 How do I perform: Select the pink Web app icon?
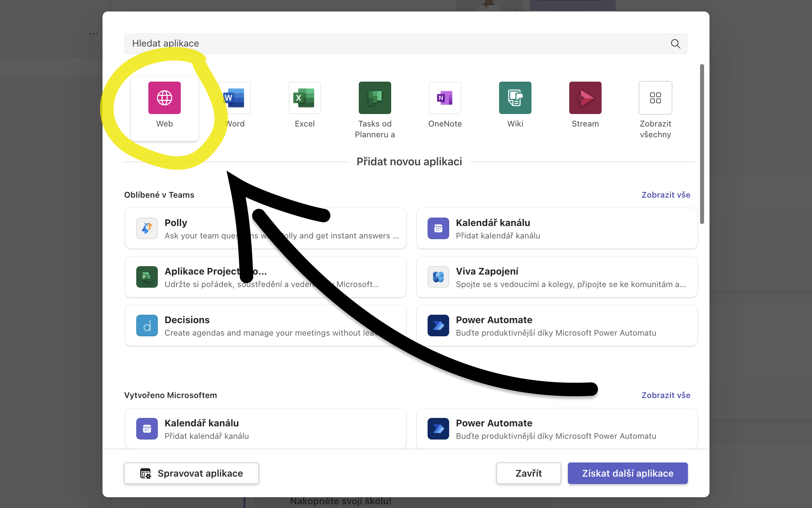(x=164, y=98)
